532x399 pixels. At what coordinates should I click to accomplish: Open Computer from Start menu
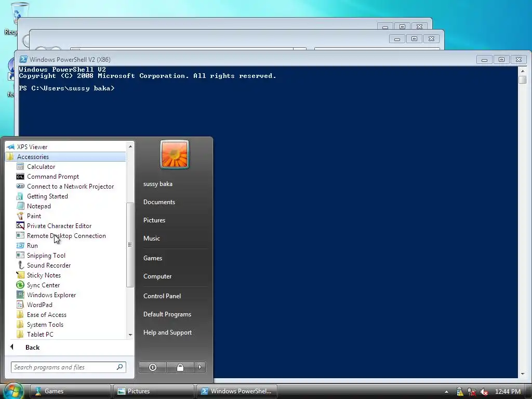tap(157, 276)
